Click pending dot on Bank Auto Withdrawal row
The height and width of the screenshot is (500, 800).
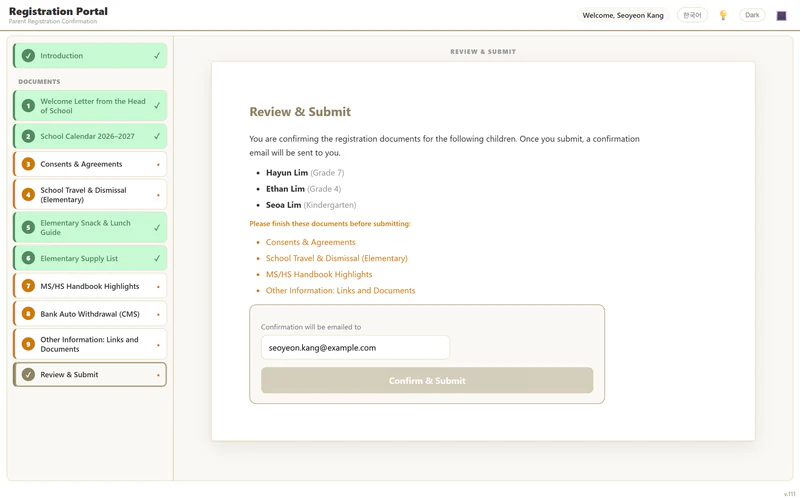point(158,314)
